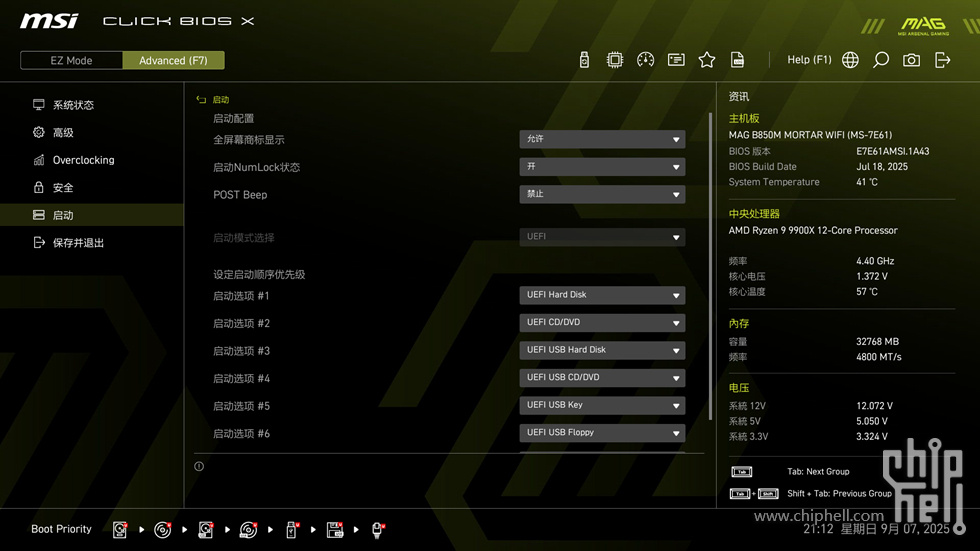Click the 启动配置 section heading

pyautogui.click(x=234, y=119)
